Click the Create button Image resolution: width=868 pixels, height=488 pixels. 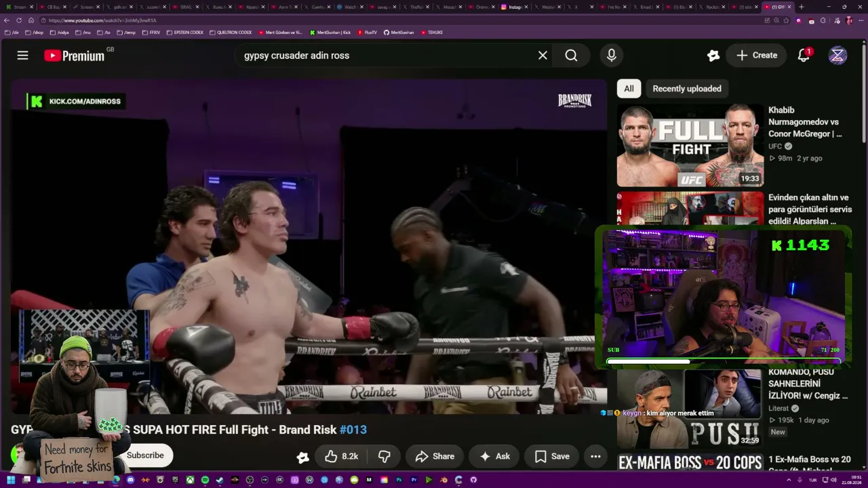click(756, 56)
